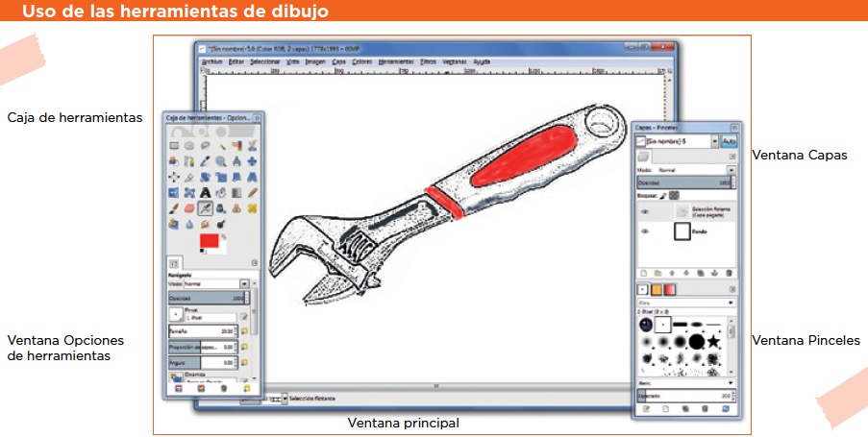
Task: Open Archivo menu
Action: (211, 62)
